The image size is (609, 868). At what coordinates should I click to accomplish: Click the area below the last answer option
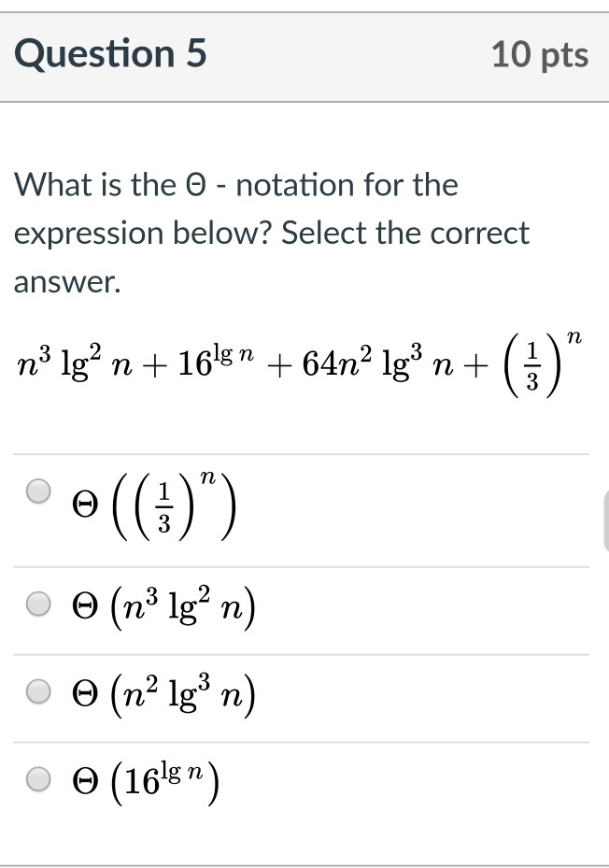coord(304,836)
